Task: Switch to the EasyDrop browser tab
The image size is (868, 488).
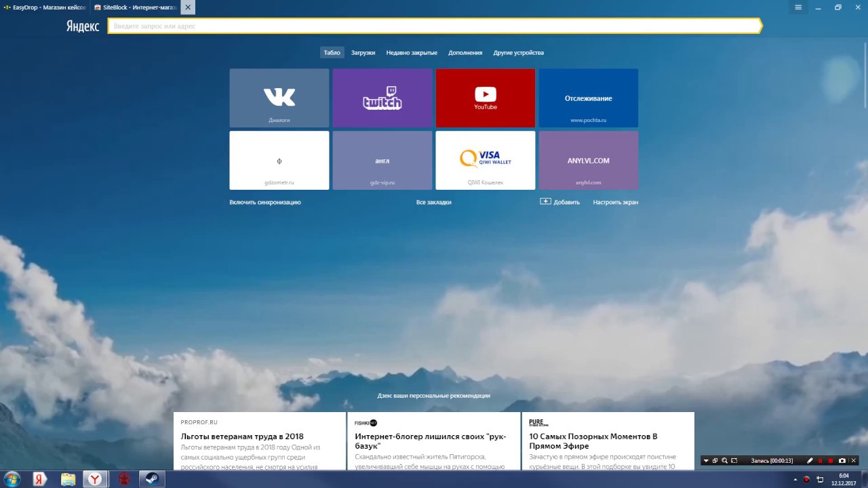Action: pyautogui.click(x=45, y=7)
